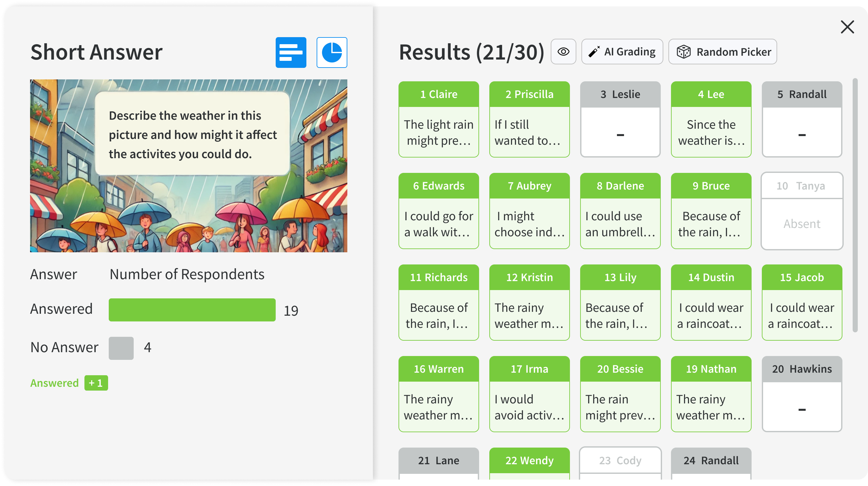Image resolution: width=868 pixels, height=486 pixels.
Task: Open Claire's response card
Action: [438, 132]
